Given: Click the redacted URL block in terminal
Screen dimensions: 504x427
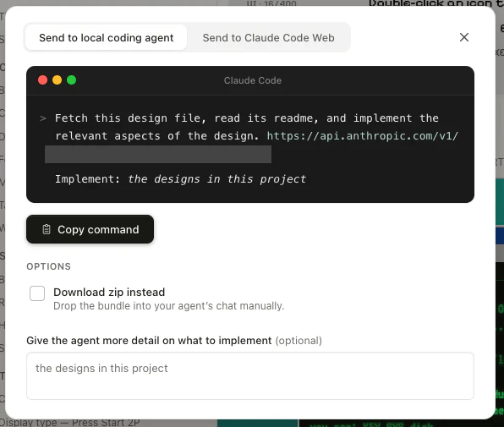Looking at the screenshot, I should [158, 154].
